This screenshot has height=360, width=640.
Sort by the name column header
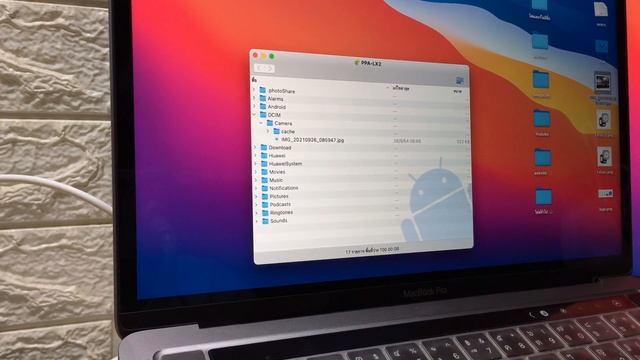[x=255, y=80]
